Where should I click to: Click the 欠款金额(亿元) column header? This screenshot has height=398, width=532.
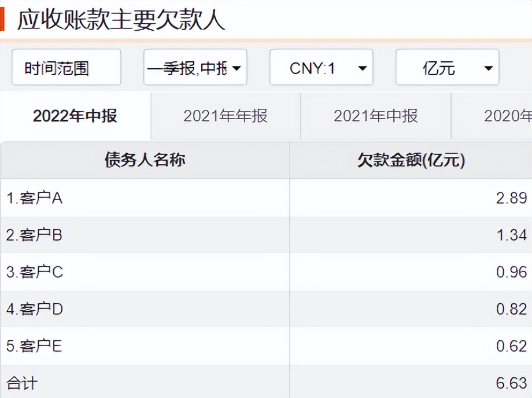point(411,160)
